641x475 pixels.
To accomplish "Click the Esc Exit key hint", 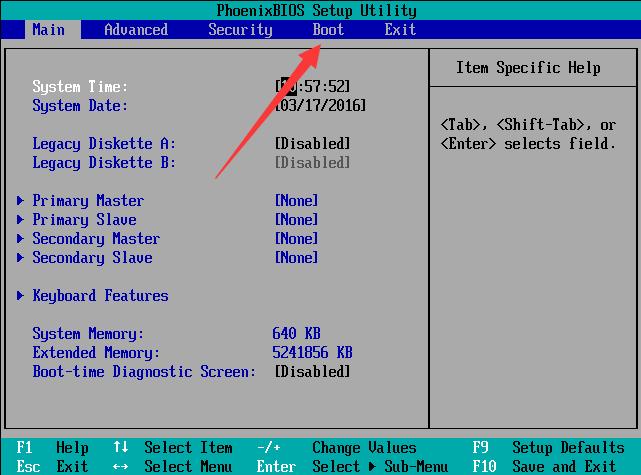I will pos(52,466).
